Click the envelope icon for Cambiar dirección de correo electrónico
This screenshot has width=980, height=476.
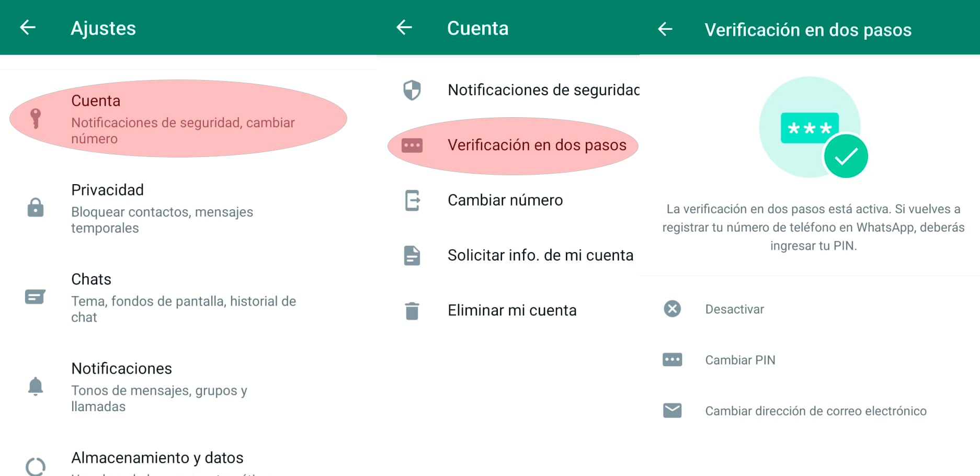pyautogui.click(x=673, y=411)
